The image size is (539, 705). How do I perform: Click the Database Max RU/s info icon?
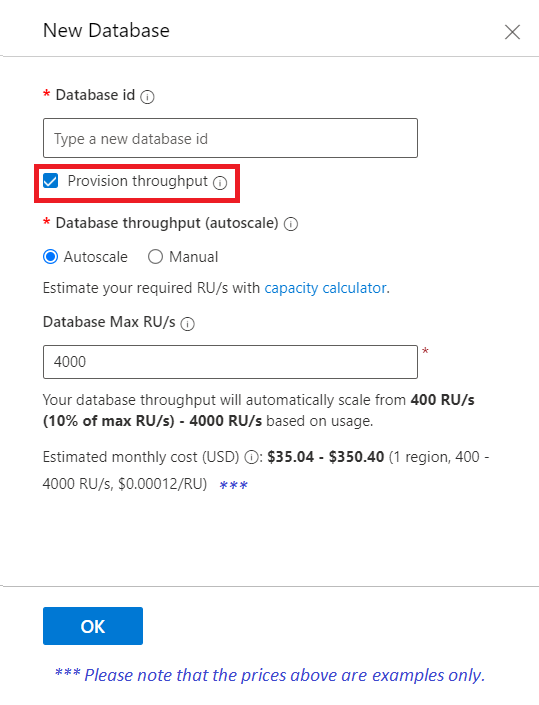coord(187,324)
